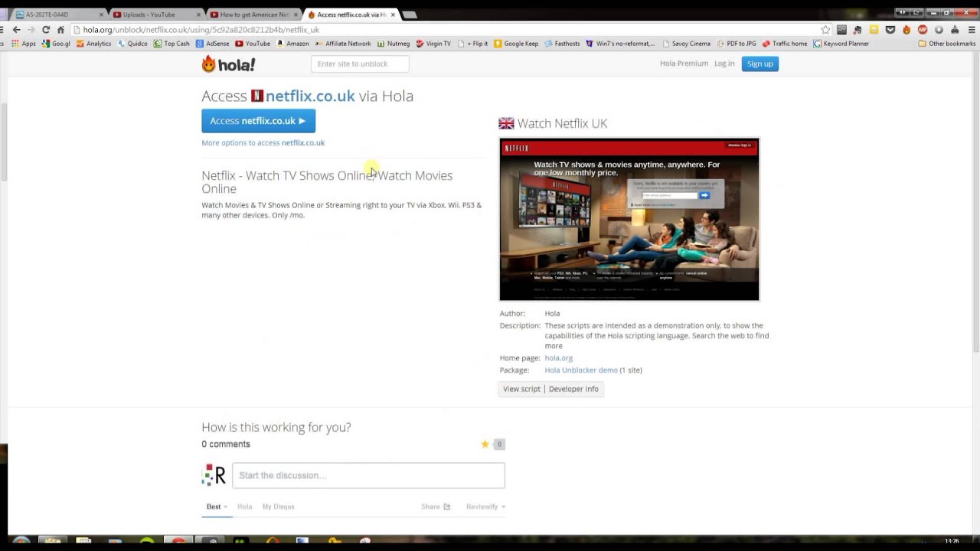Open the Top Cash bookmark
The height and width of the screenshot is (551, 980).
(x=171, y=44)
